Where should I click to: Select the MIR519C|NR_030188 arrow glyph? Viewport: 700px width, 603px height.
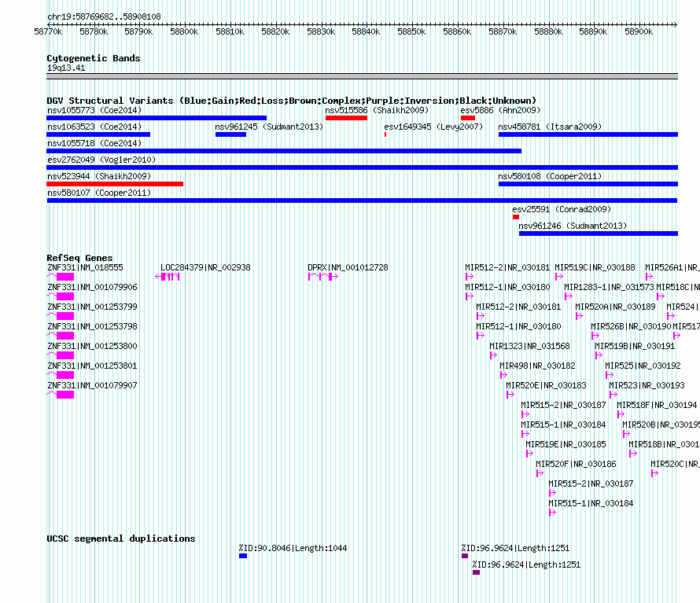click(x=559, y=277)
